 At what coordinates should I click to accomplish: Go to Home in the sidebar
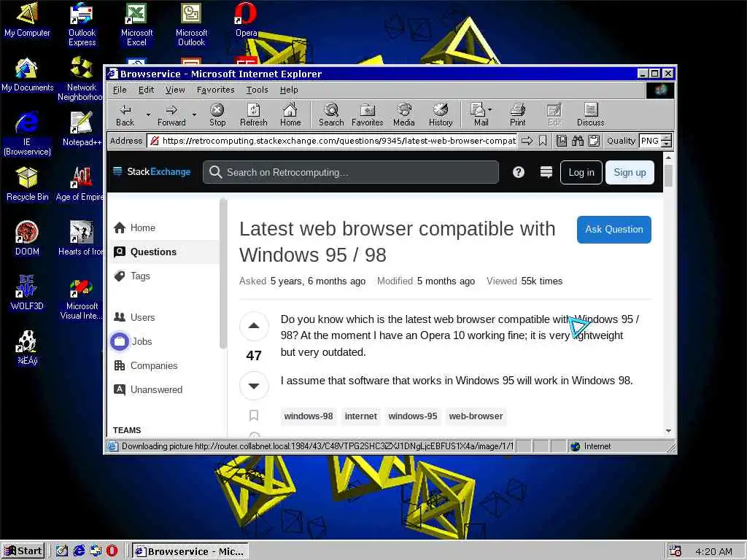pyautogui.click(x=142, y=227)
